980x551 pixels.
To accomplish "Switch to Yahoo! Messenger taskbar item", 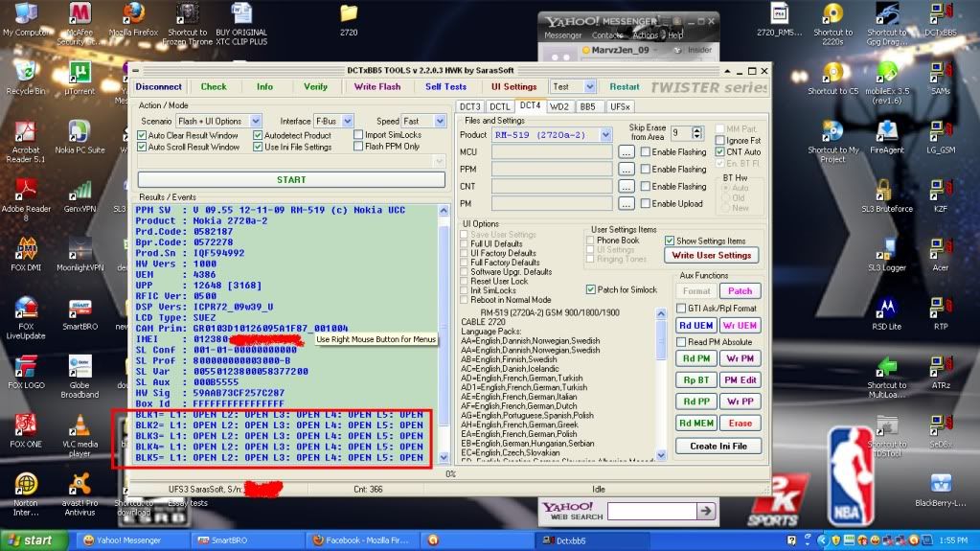I will coord(132,540).
